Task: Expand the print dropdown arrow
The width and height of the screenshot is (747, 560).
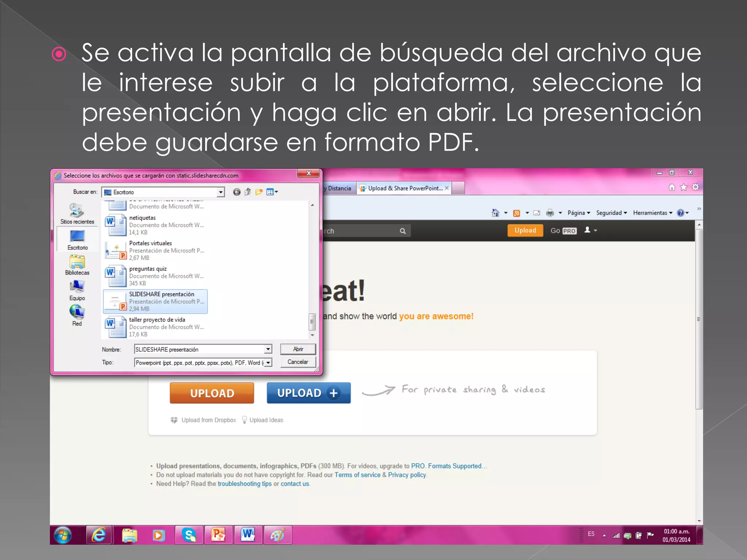Action: (560, 213)
